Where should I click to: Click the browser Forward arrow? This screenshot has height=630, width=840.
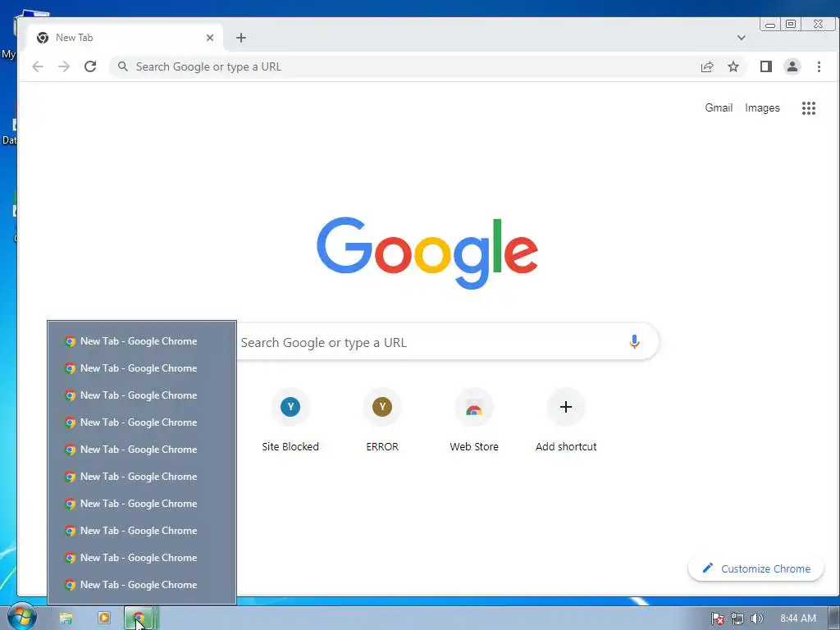(64, 66)
